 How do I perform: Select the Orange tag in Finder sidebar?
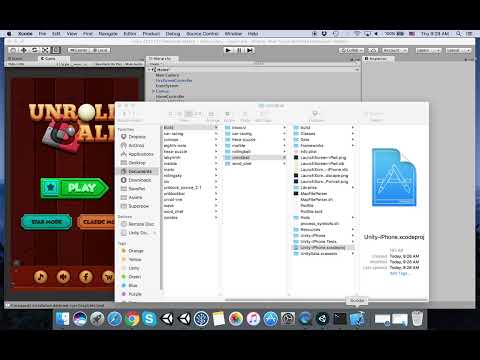[x=133, y=251]
